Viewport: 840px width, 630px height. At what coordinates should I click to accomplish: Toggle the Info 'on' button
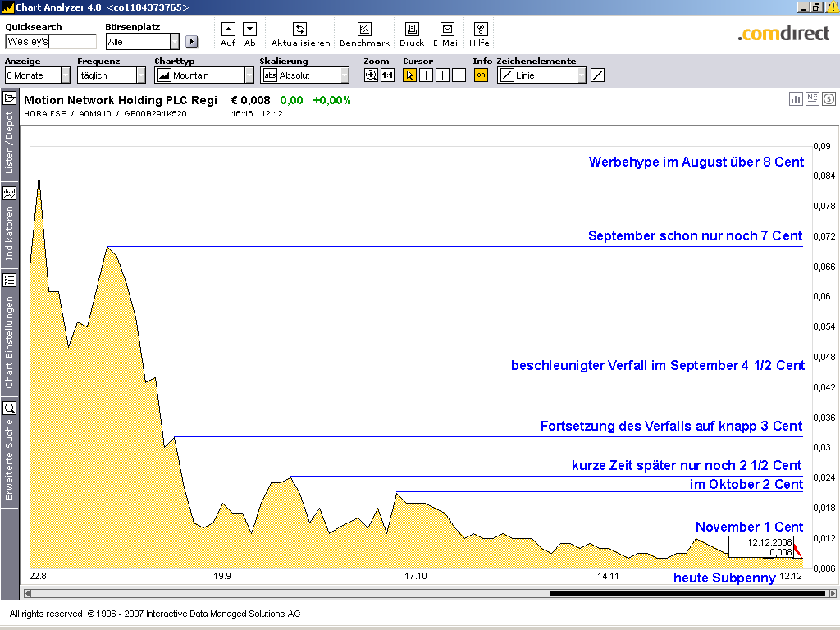tap(481, 75)
